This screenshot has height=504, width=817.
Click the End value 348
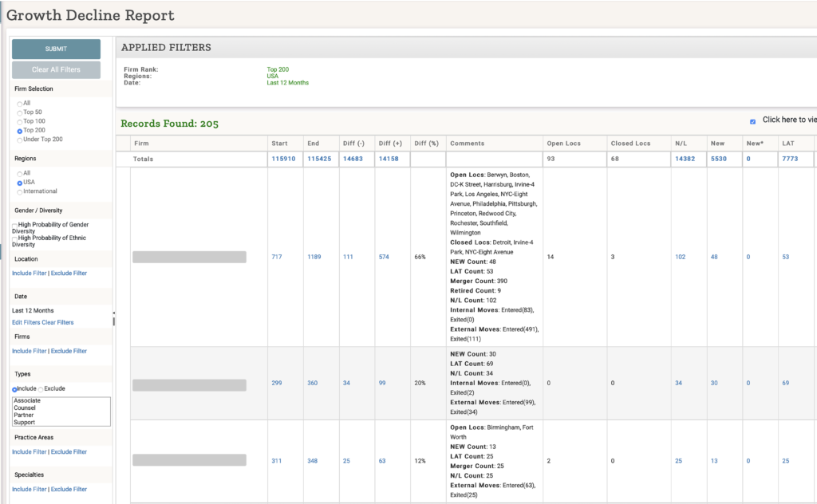click(313, 461)
